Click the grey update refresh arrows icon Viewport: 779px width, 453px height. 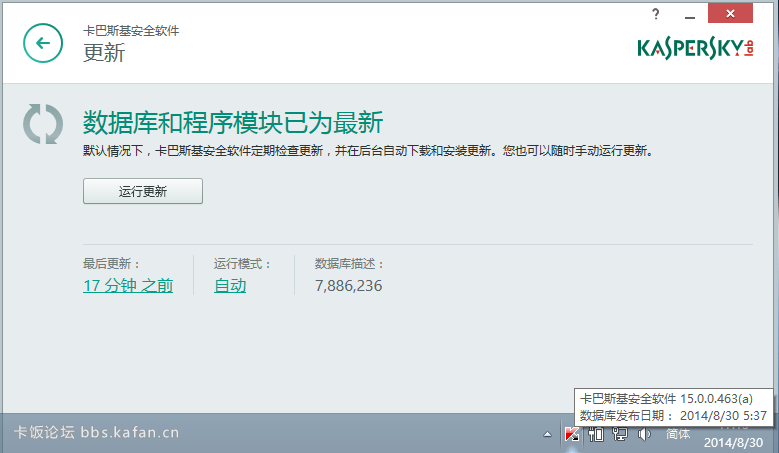pyautogui.click(x=43, y=124)
